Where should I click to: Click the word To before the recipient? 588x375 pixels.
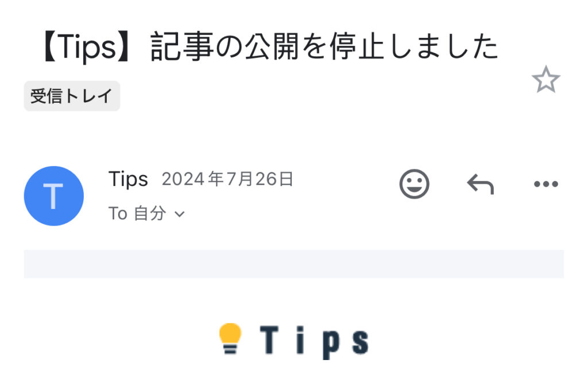click(x=118, y=214)
